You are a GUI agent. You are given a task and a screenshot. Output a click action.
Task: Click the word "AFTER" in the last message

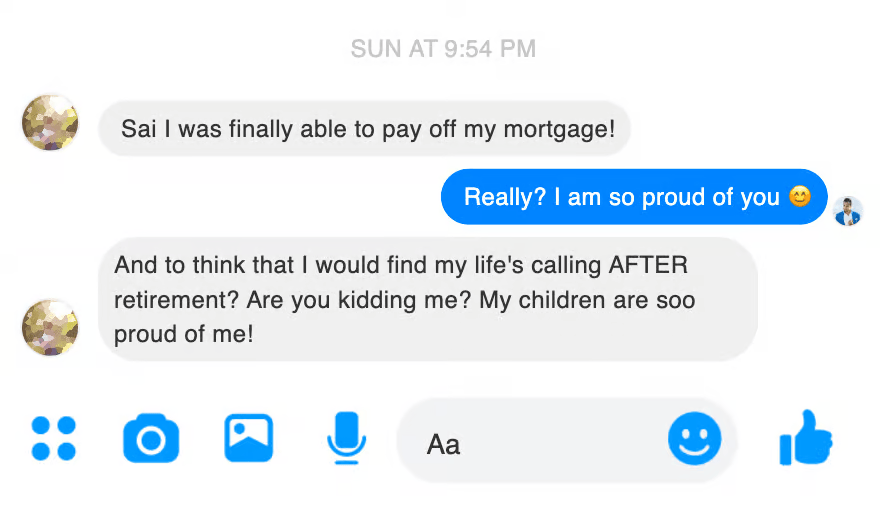click(648, 266)
